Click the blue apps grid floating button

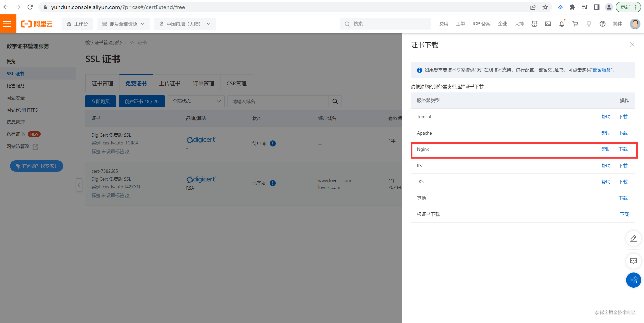(x=633, y=280)
